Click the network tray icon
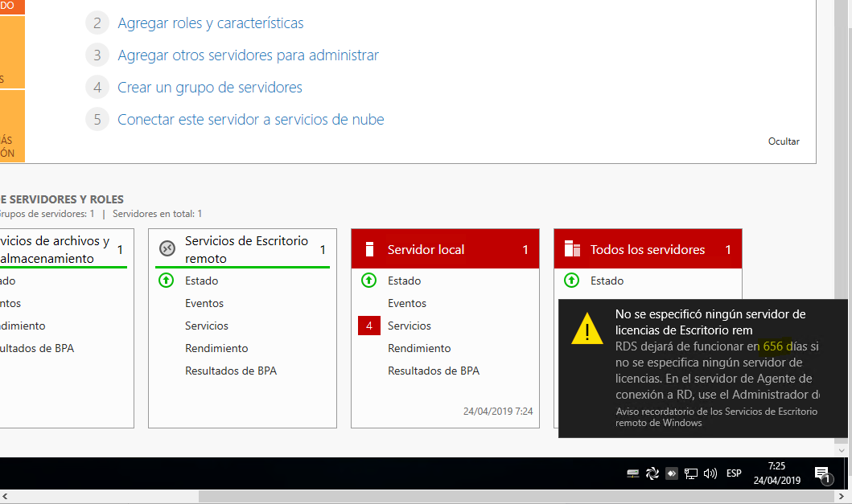 click(x=691, y=473)
